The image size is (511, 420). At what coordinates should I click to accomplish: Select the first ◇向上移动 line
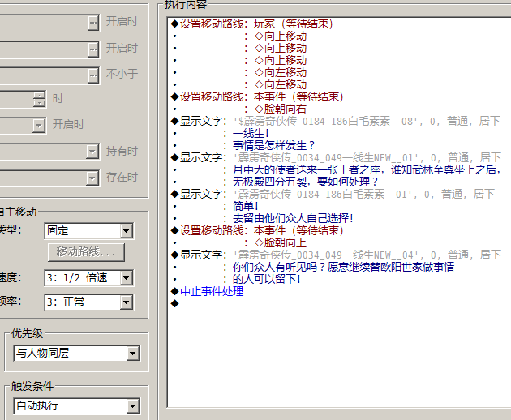point(281,36)
